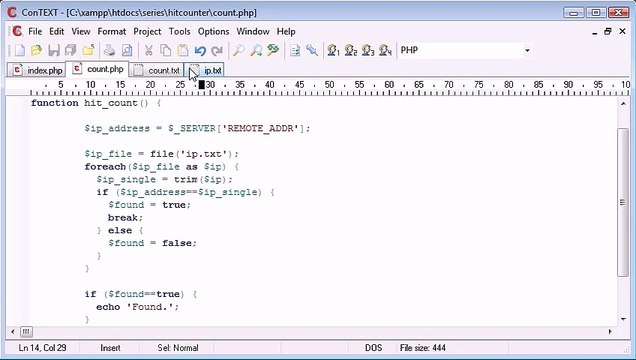Image resolution: width=636 pixels, height=360 pixels.
Task: Click the Find Next magnifier icon
Action: click(256, 50)
